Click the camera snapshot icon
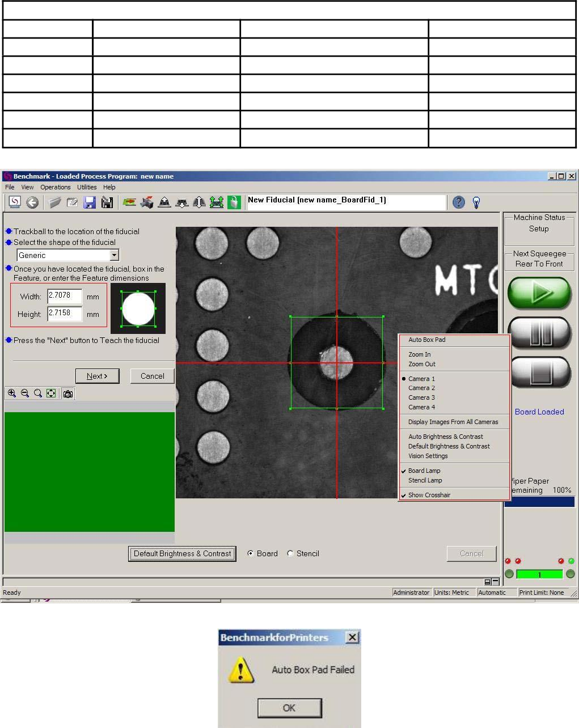This screenshot has height=728, width=579. pos(68,393)
